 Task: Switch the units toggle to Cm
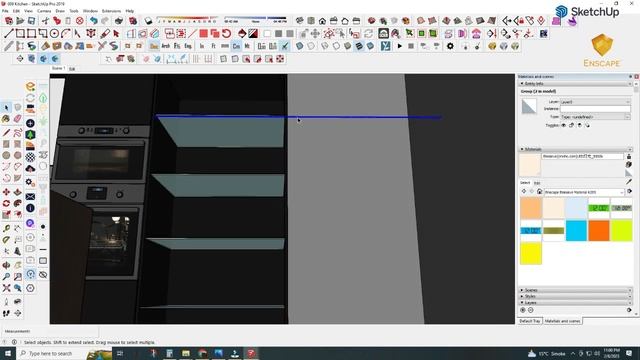pyautogui.click(x=236, y=46)
